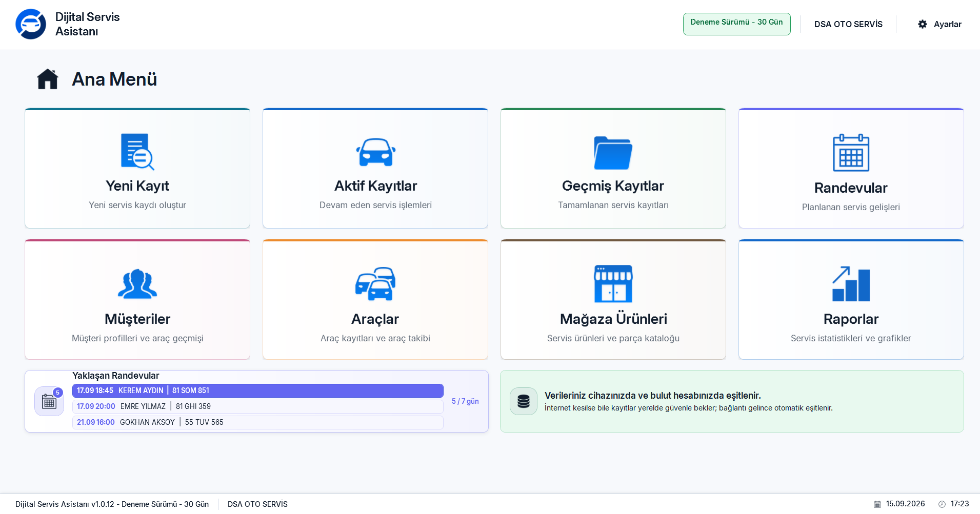The image size is (980, 514).
Task: Select the EMRE YILMAZ 81 GHI 359 appointment
Action: coord(258,406)
